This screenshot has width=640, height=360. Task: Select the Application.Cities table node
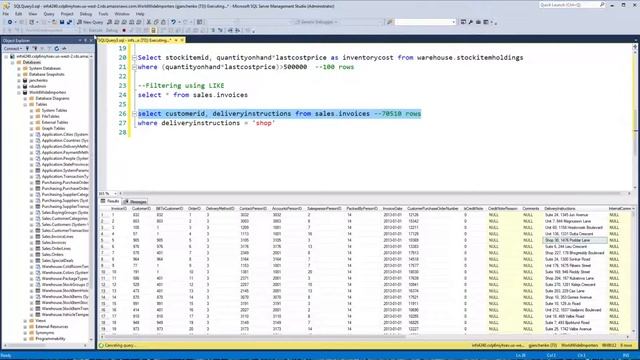pos(64,134)
